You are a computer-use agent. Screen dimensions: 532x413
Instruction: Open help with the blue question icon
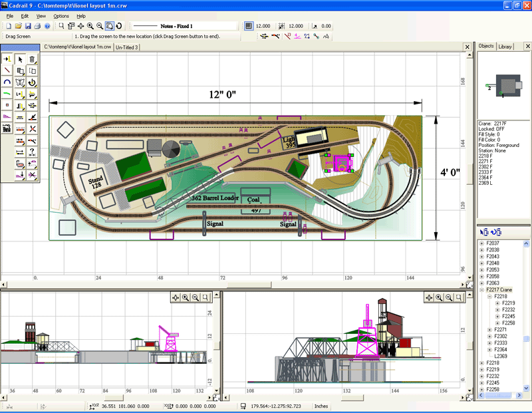coord(47,26)
